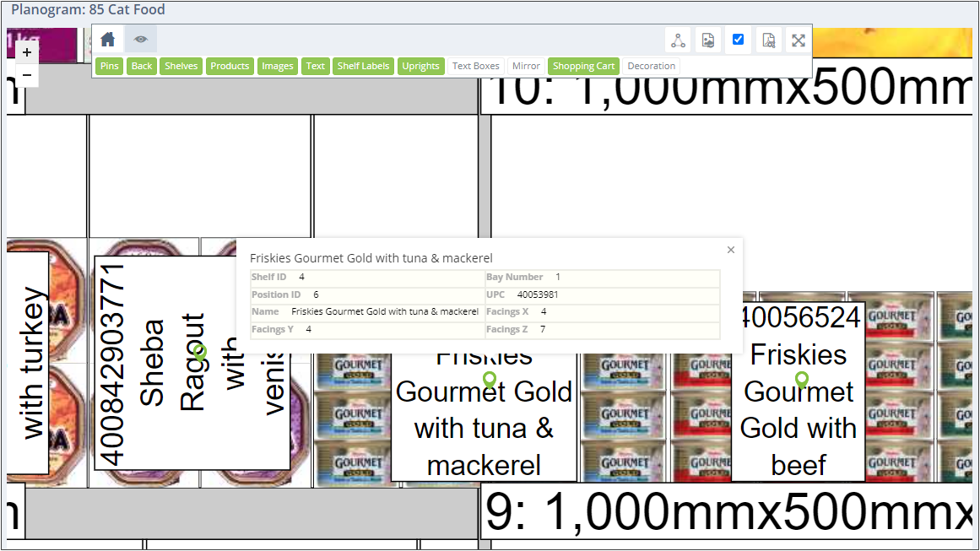Click the 'with turkey' product label
980x551 pixels.
tap(28, 362)
